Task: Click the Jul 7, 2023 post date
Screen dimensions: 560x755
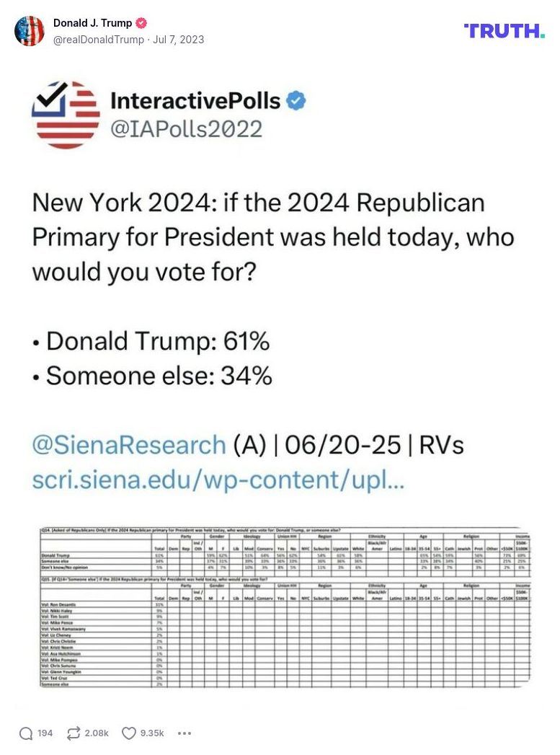Action: [x=178, y=40]
